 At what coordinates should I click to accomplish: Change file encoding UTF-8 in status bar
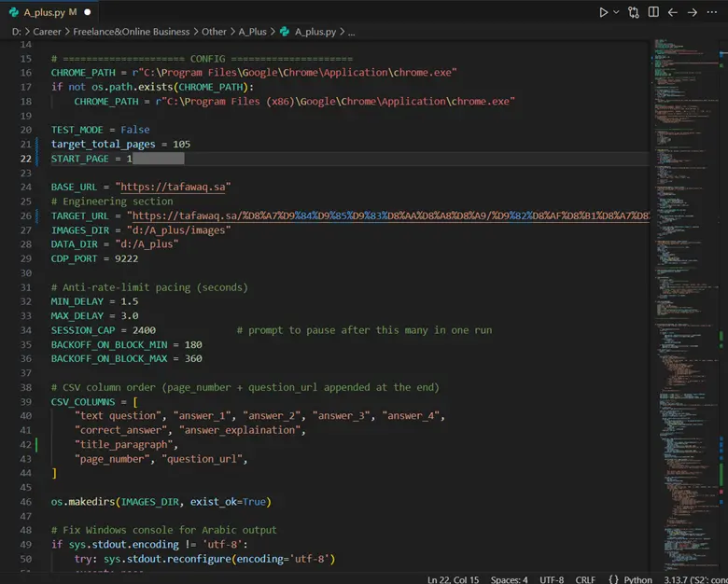552,579
